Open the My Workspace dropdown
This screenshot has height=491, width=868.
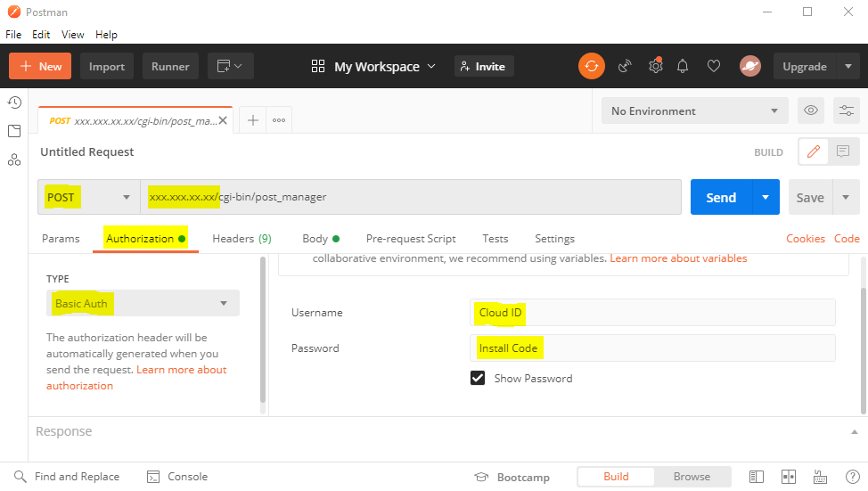tap(385, 67)
